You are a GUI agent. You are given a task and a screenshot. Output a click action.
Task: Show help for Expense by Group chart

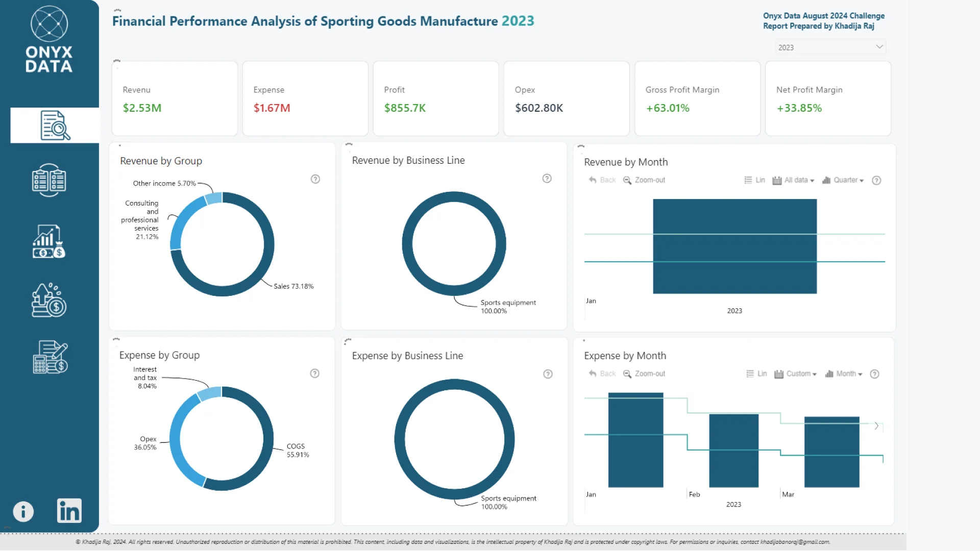click(315, 373)
